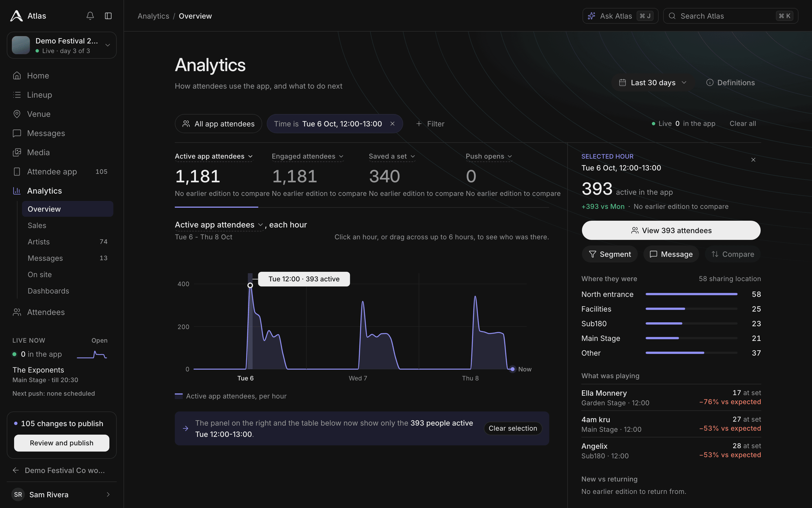The width and height of the screenshot is (812, 508).
Task: Click the Compare button
Action: click(x=733, y=254)
